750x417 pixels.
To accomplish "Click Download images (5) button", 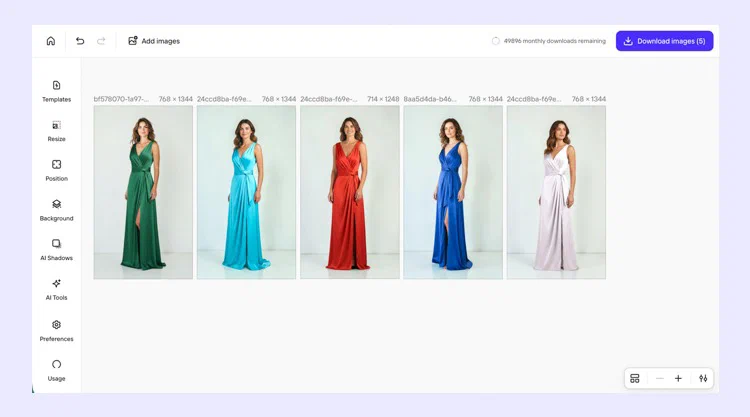I will point(664,41).
